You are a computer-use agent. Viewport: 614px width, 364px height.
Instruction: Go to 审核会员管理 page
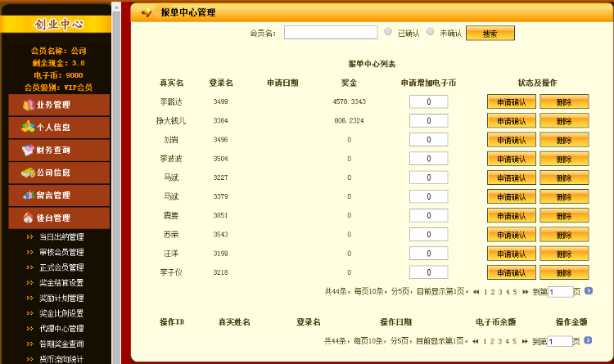pyautogui.click(x=61, y=252)
